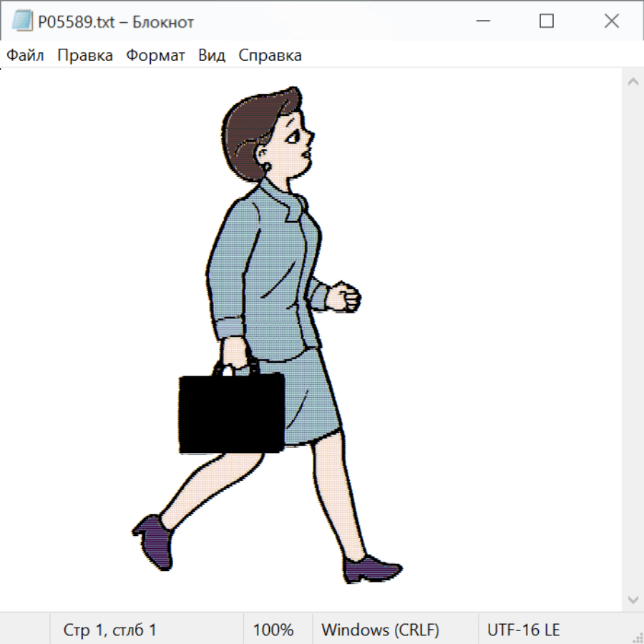Open the Справка menu
This screenshot has height=644, width=644.
pyautogui.click(x=270, y=56)
